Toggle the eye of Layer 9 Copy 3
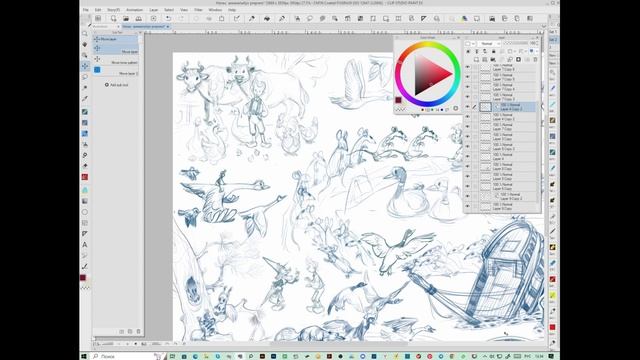 (x=468, y=147)
